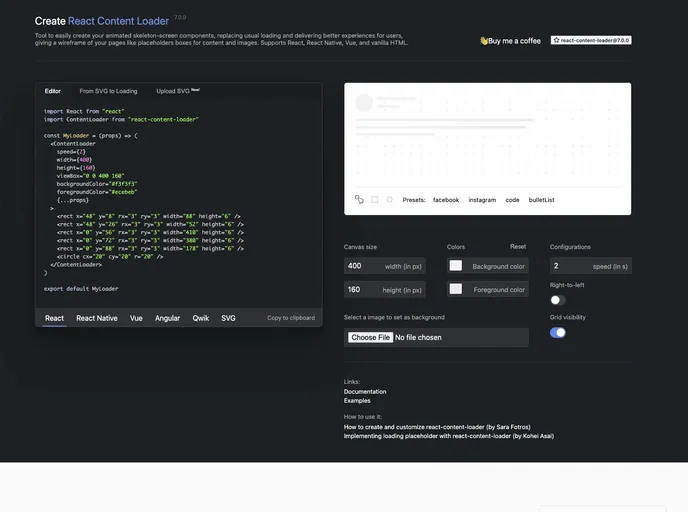Apply the facebook preset
Screen dimensions: 688x512
(x=445, y=200)
